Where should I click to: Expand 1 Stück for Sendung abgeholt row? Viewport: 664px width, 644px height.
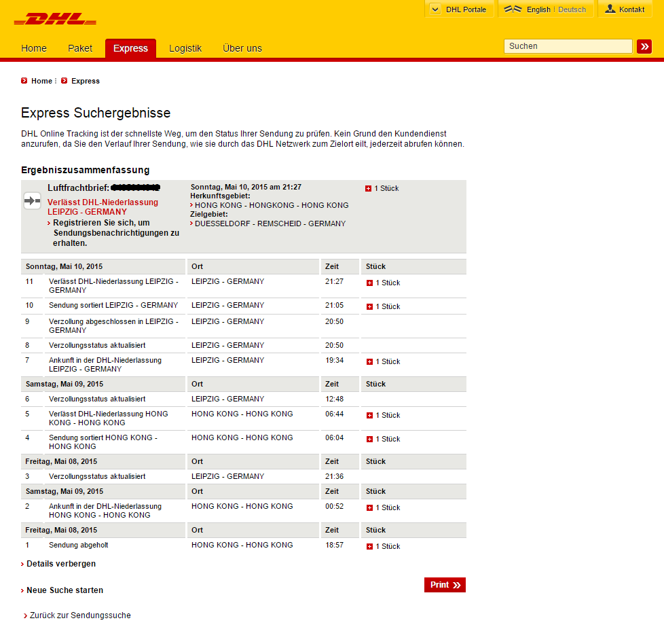(369, 547)
